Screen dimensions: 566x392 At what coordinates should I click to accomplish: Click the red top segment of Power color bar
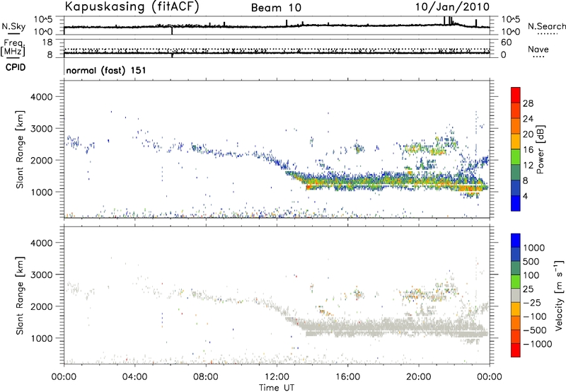tap(516, 95)
